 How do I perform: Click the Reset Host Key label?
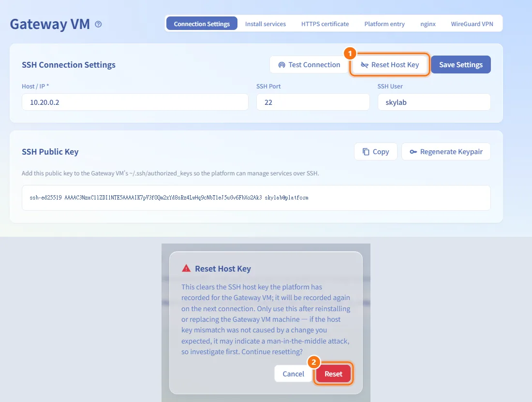(395, 65)
